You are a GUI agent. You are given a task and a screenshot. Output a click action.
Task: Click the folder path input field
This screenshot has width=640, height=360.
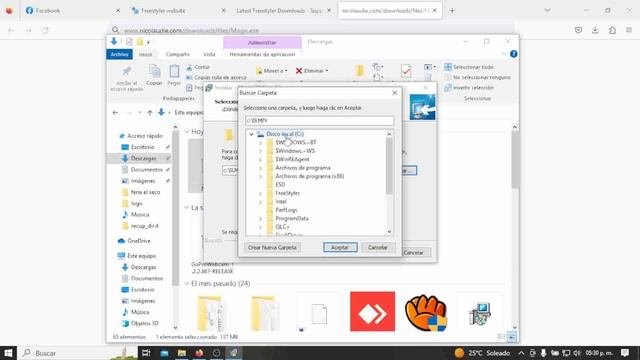pyautogui.click(x=320, y=121)
